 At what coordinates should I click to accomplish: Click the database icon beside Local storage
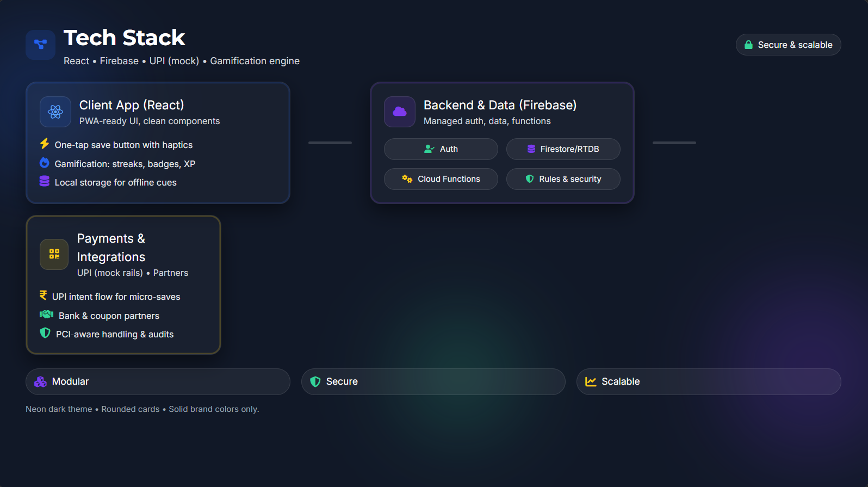tap(45, 181)
